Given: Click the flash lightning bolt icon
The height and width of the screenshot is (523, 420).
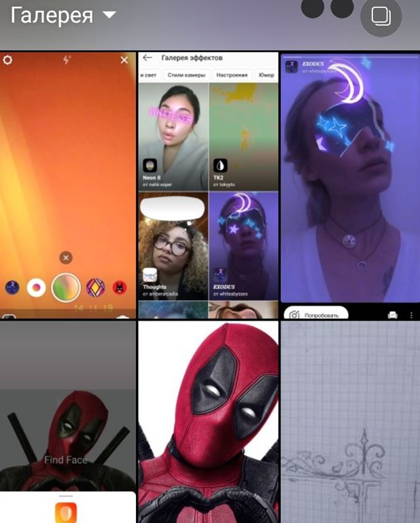Looking at the screenshot, I should point(67,60).
